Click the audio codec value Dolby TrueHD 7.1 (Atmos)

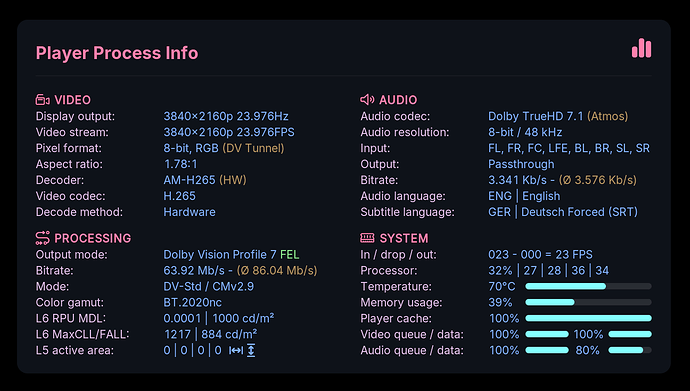[x=558, y=116]
